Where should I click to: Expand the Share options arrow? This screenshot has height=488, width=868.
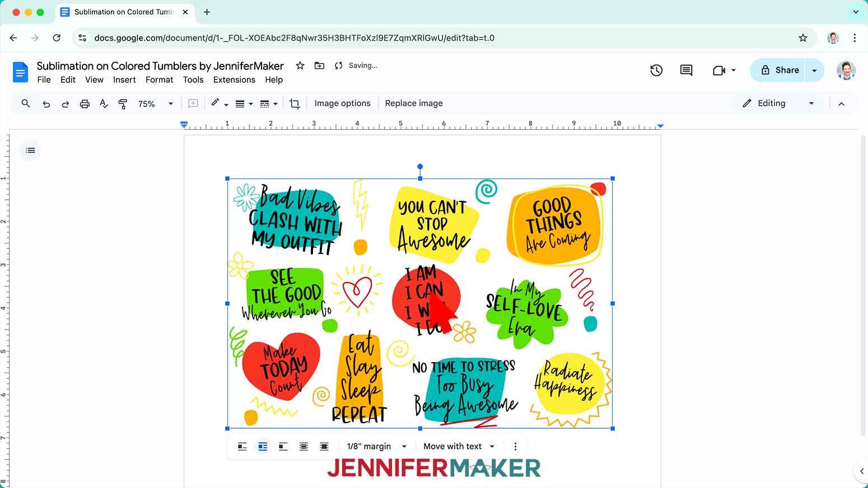pyautogui.click(x=814, y=71)
